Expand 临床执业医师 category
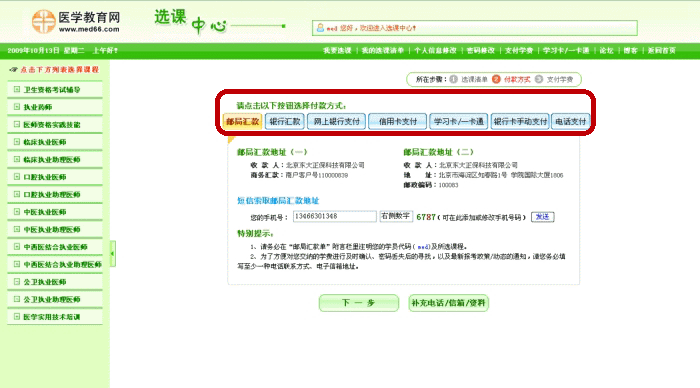 (x=17, y=142)
